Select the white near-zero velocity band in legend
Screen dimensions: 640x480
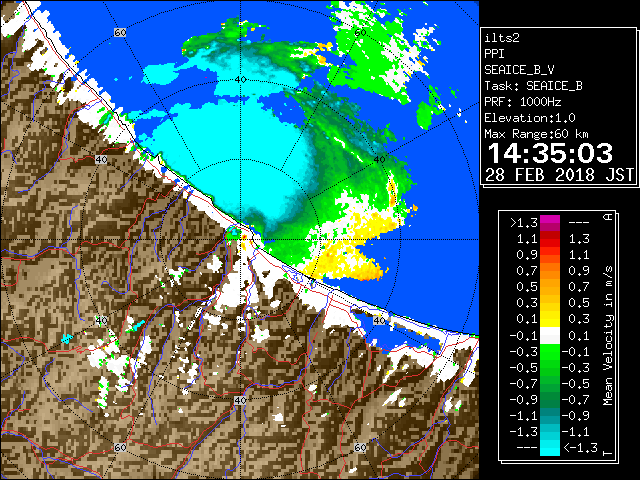(550, 336)
